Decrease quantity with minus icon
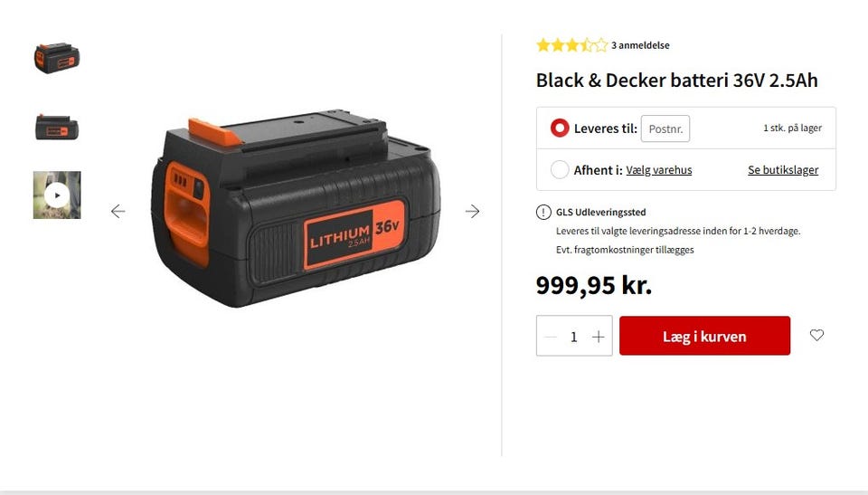Screen dimensions: 868x495 (551, 337)
